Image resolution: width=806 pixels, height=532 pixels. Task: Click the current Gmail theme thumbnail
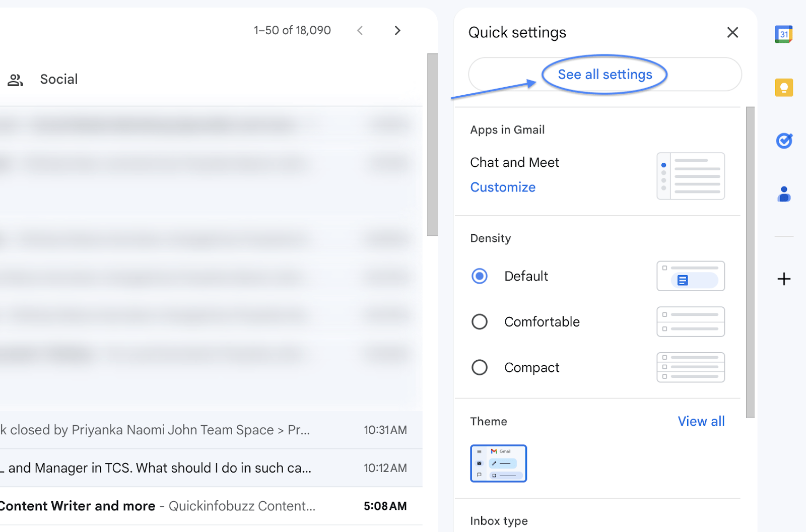point(498,463)
